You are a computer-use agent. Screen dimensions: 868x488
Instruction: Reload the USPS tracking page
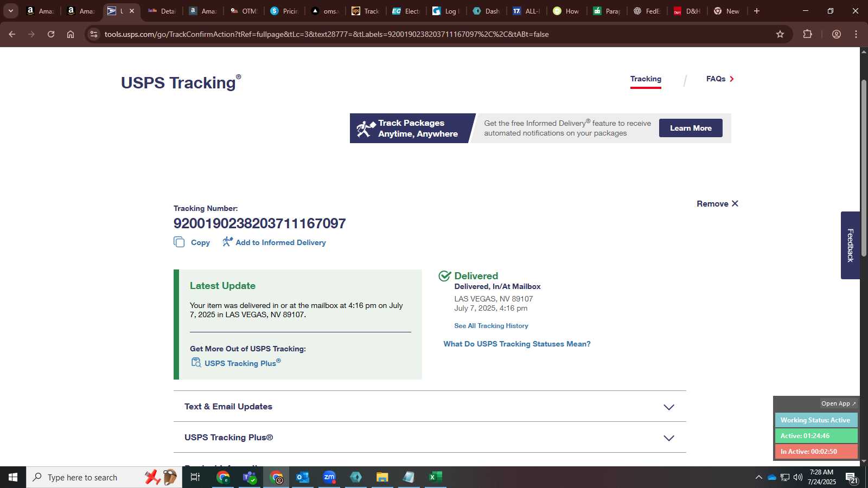point(51,34)
